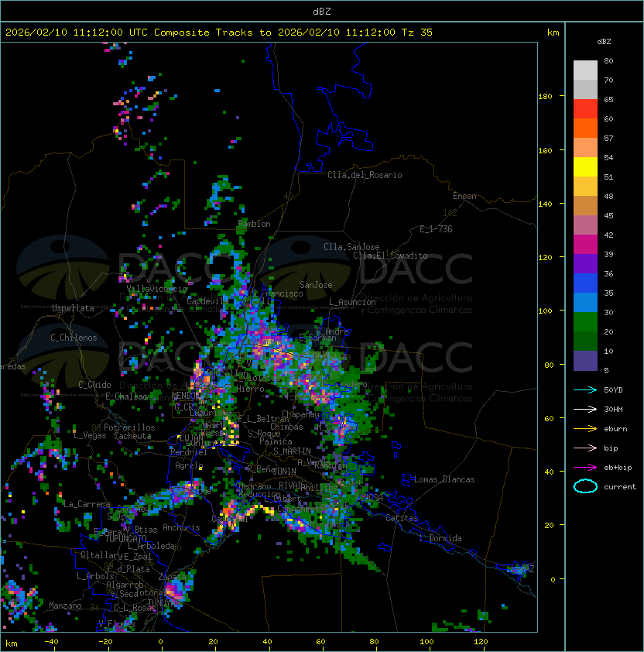Pick the light blue 30-35 dBZ swatch
The width and height of the screenshot is (644, 652).
[585, 303]
